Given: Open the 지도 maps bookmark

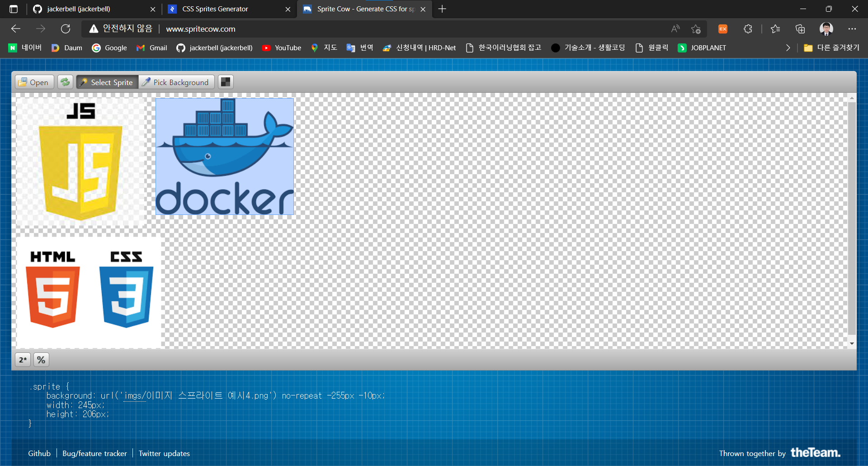Looking at the screenshot, I should coord(324,48).
